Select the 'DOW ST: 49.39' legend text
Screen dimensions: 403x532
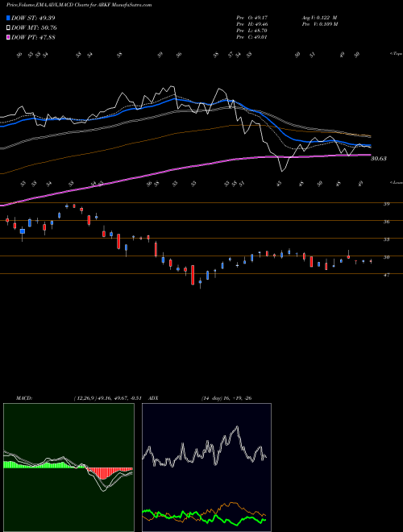[33, 18]
